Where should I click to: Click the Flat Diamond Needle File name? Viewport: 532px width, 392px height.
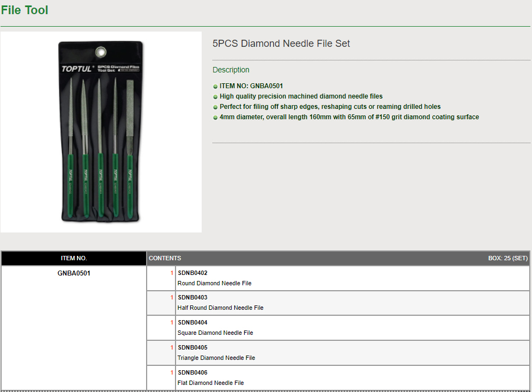coord(210,383)
